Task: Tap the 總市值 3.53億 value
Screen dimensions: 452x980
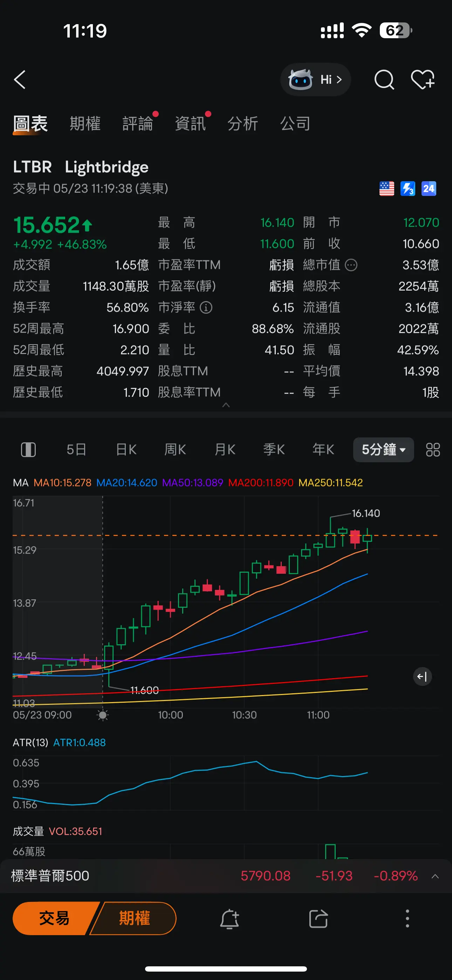Action: click(421, 265)
